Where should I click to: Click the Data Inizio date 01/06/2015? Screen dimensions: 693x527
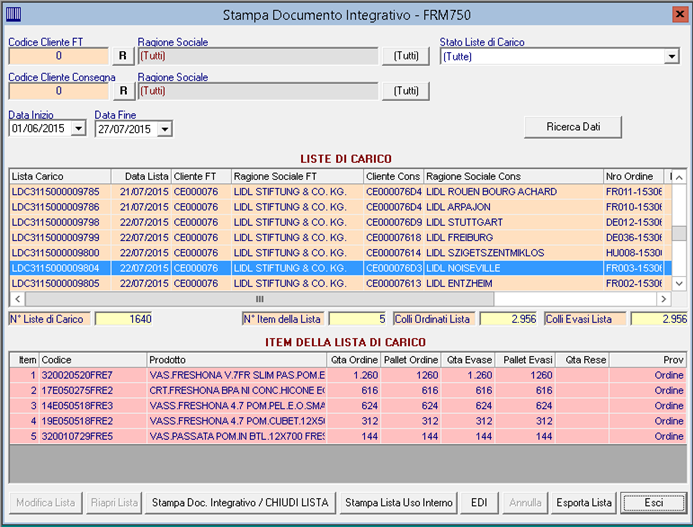point(39,129)
